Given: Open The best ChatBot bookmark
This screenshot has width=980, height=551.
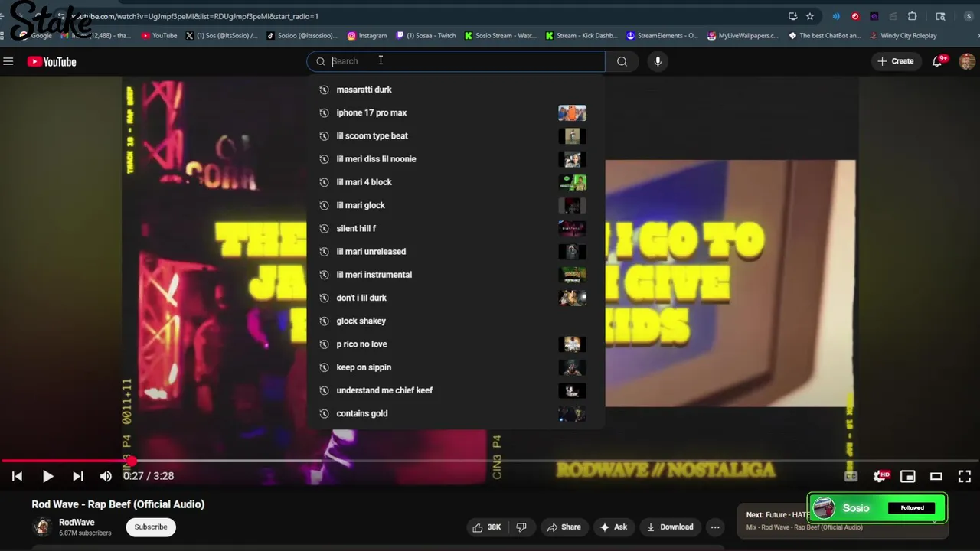Looking at the screenshot, I should click(825, 36).
